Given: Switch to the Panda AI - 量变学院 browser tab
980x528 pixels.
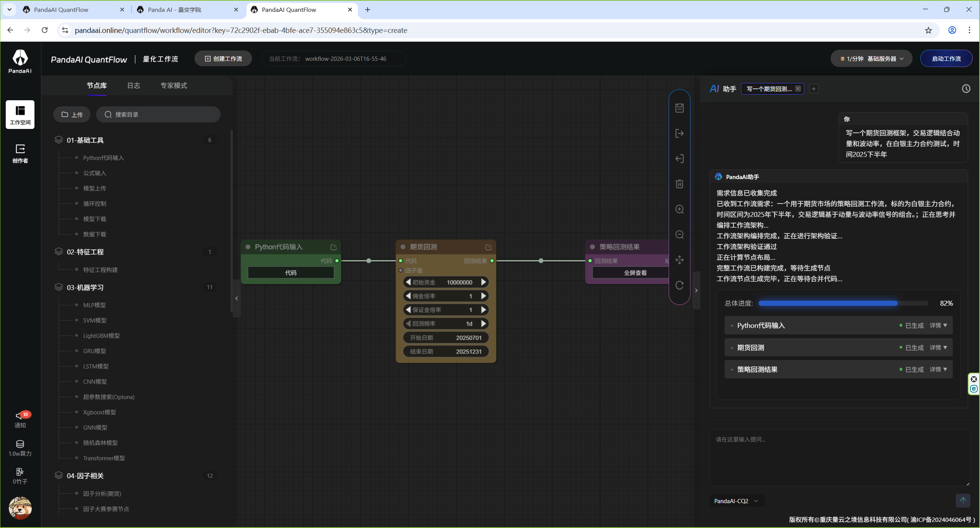Looking at the screenshot, I should click(x=188, y=10).
